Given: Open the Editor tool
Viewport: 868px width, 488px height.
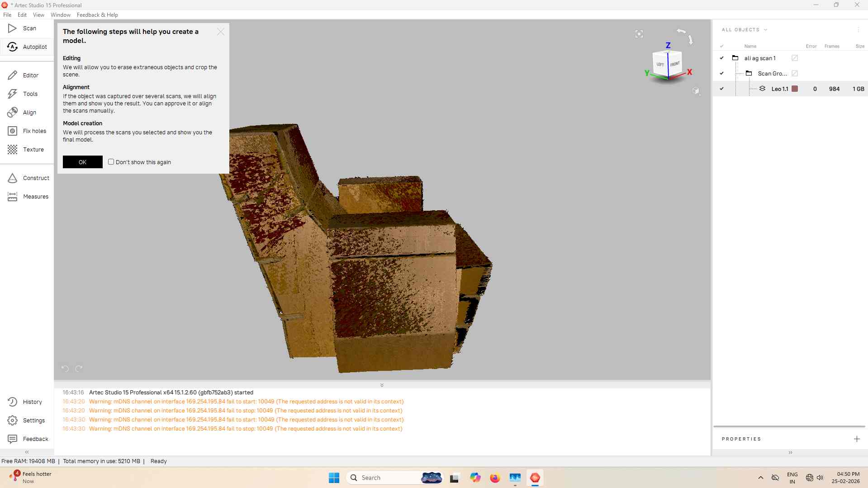Looking at the screenshot, I should point(27,76).
